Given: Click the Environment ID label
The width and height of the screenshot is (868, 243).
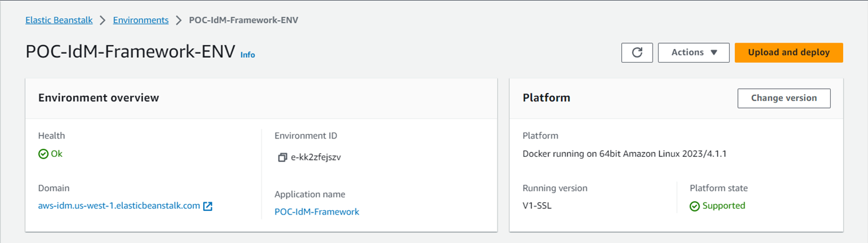Looking at the screenshot, I should [x=306, y=135].
